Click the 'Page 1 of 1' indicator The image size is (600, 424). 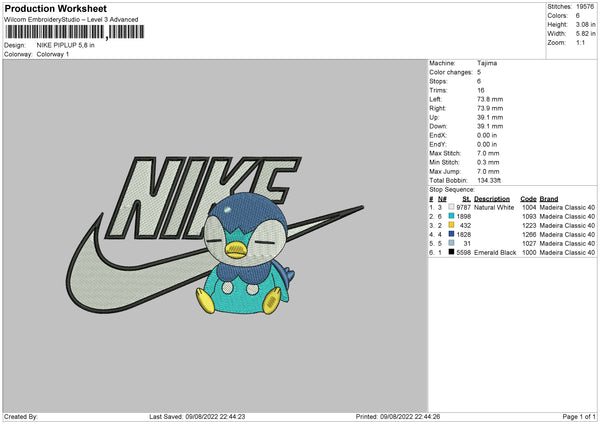(x=579, y=417)
